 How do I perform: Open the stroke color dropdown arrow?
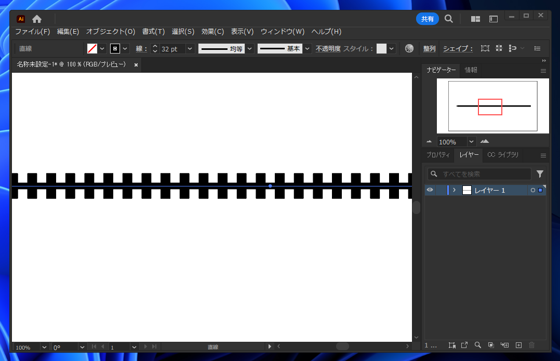coord(125,49)
